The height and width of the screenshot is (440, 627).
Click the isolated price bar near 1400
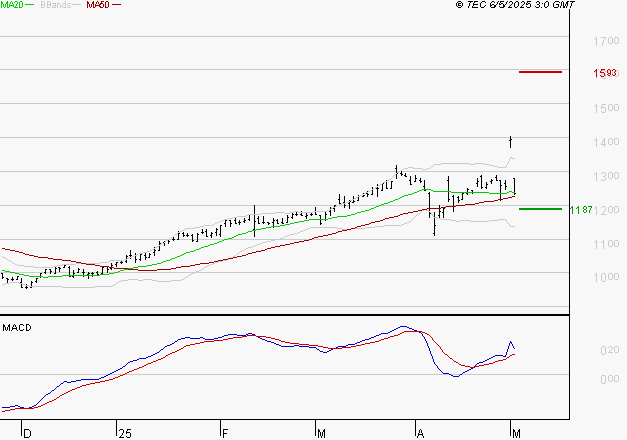pos(511,142)
